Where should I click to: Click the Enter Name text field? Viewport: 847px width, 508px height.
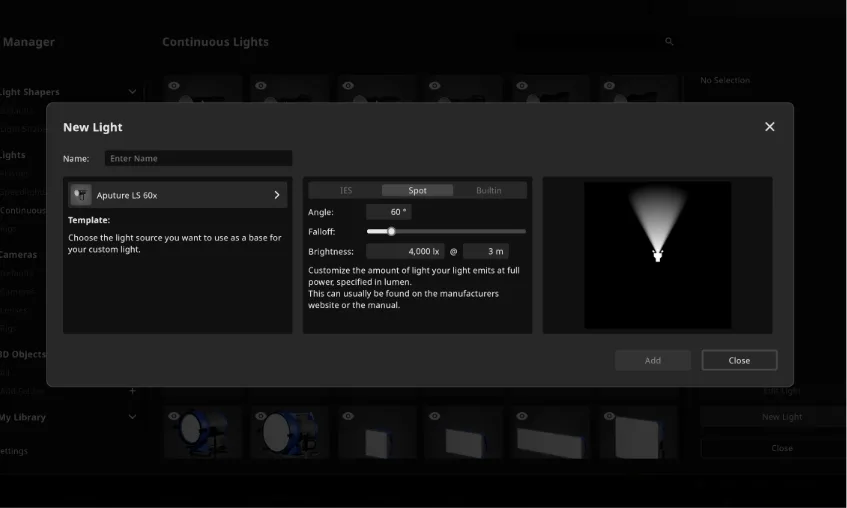click(x=198, y=158)
